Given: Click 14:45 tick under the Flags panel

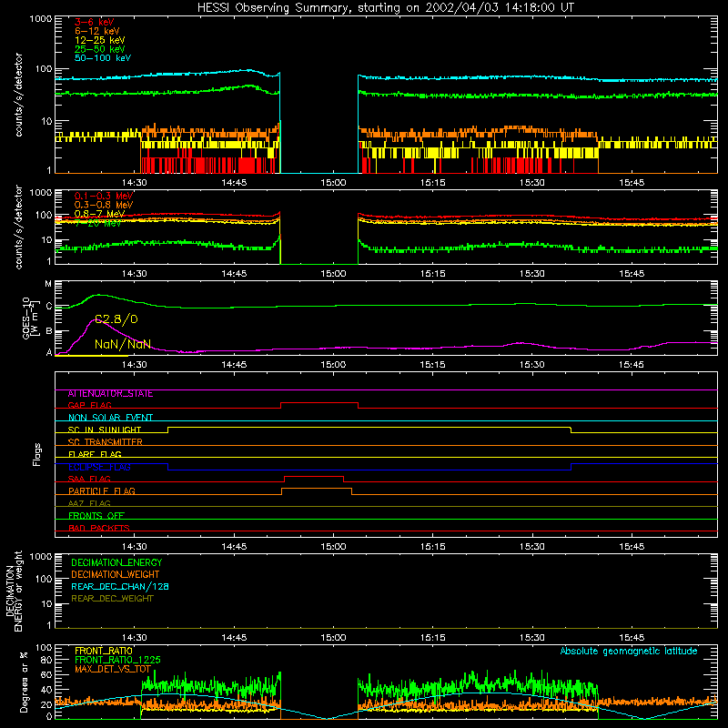Looking at the screenshot, I should coord(234,547).
